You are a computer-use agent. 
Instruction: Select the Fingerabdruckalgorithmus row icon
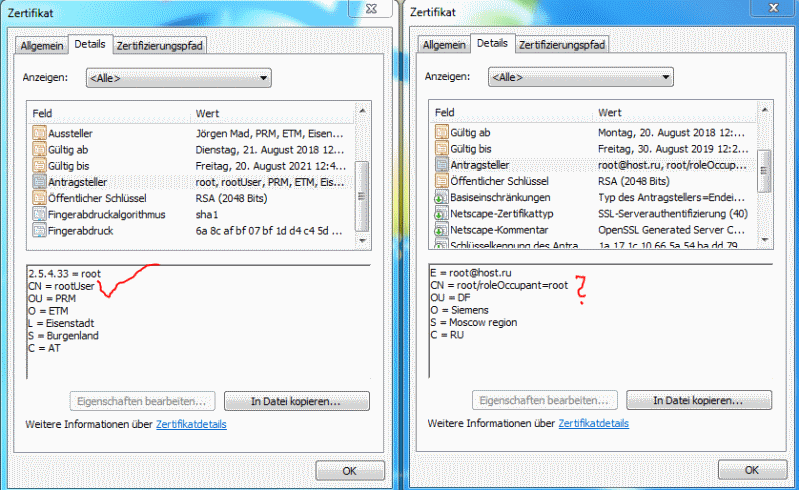tap(39, 214)
